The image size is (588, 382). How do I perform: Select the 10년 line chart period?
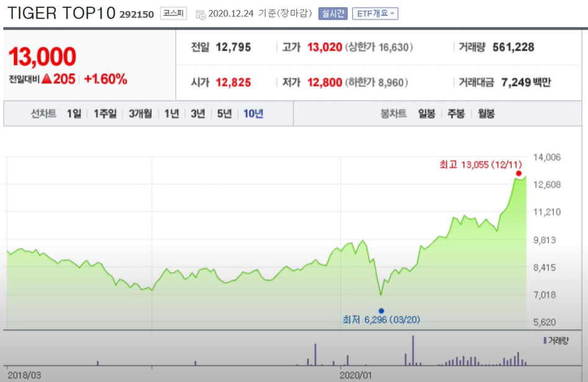click(x=253, y=113)
